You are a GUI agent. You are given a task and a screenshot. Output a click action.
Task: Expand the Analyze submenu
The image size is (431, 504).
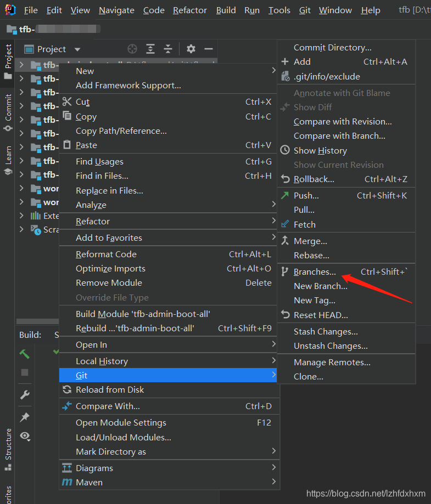point(168,205)
